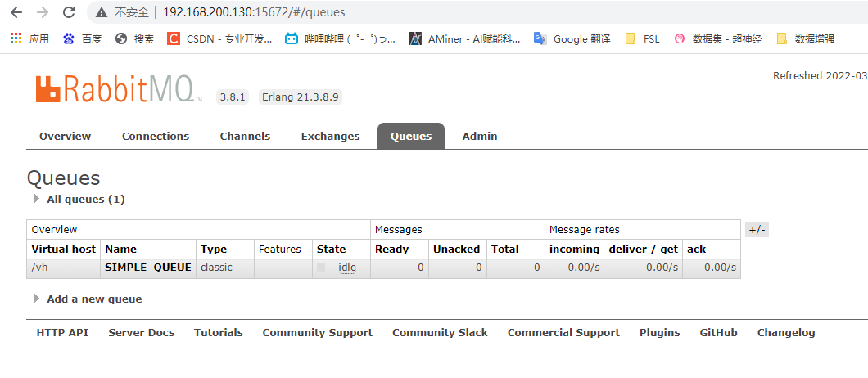Open the 搜索 bookmark

click(x=134, y=38)
